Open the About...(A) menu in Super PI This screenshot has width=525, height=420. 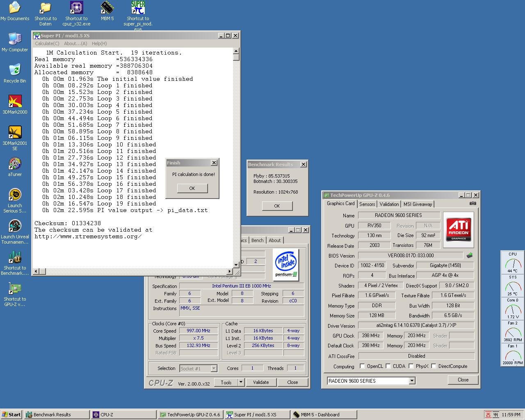tap(75, 43)
